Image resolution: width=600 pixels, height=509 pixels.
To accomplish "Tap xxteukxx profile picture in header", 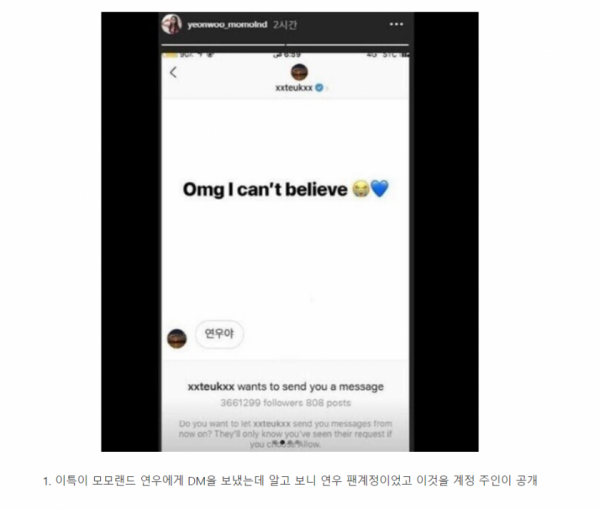I will click(299, 72).
